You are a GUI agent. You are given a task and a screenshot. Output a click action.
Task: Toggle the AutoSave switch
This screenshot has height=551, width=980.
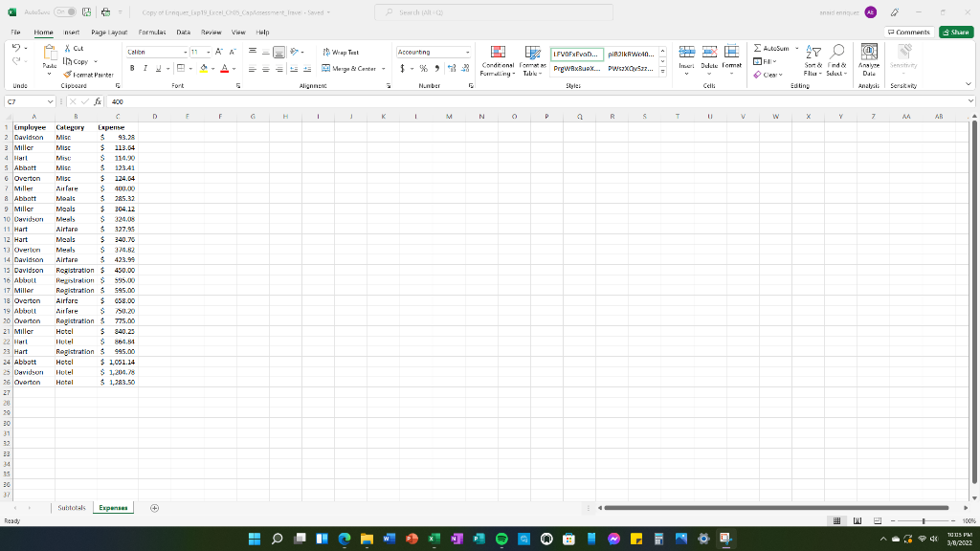point(64,11)
